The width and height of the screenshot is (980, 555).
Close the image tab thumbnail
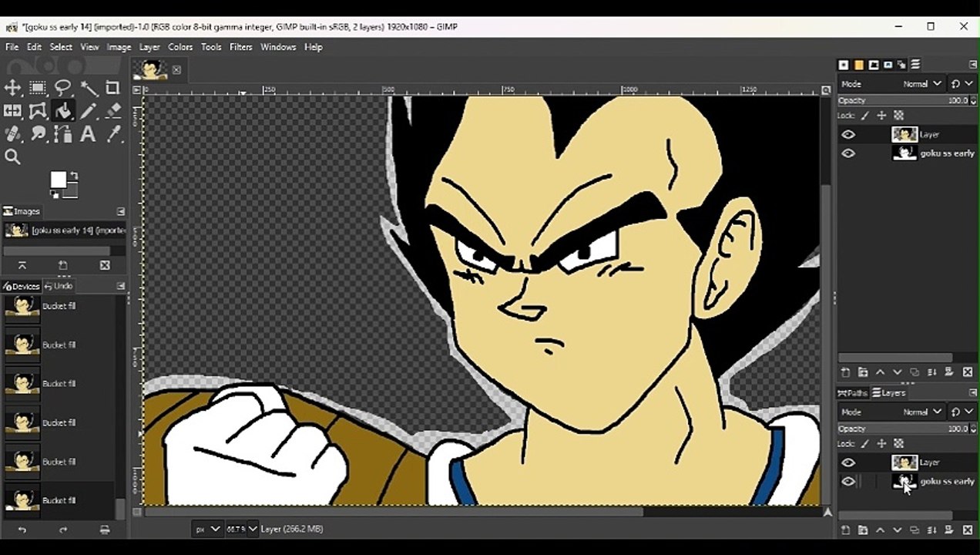(x=176, y=69)
